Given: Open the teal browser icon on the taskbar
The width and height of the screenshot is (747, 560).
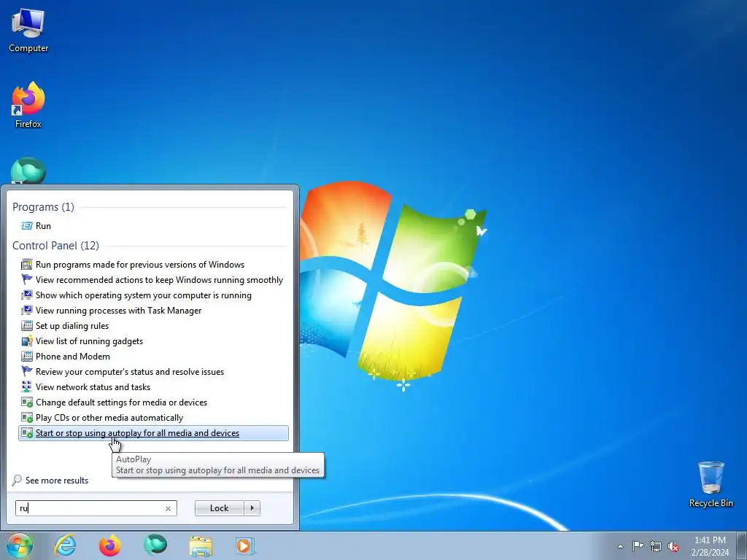Looking at the screenshot, I should [155, 545].
